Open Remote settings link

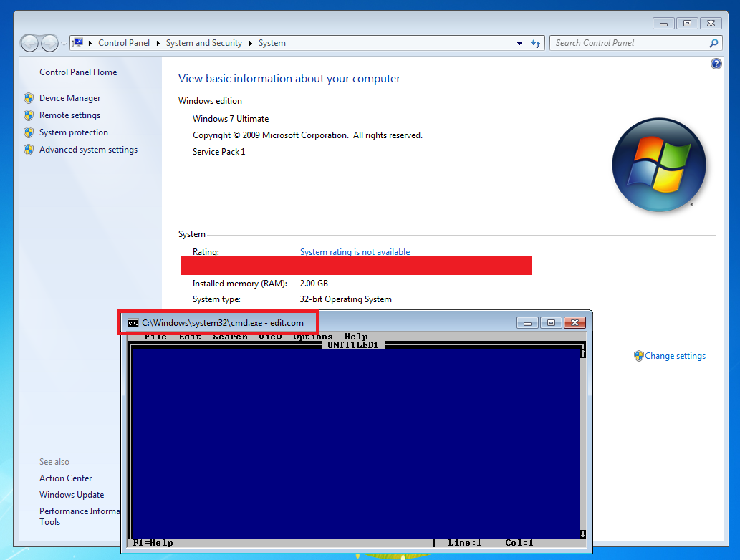[70, 115]
